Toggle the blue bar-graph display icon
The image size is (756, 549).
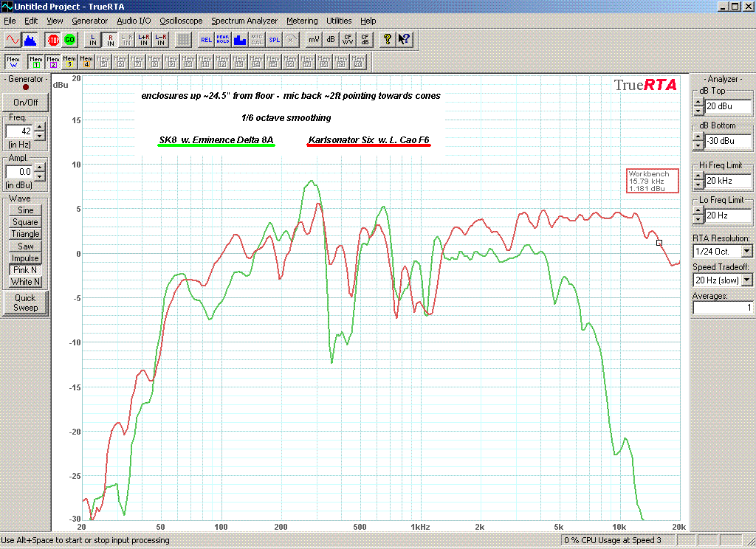coord(240,40)
